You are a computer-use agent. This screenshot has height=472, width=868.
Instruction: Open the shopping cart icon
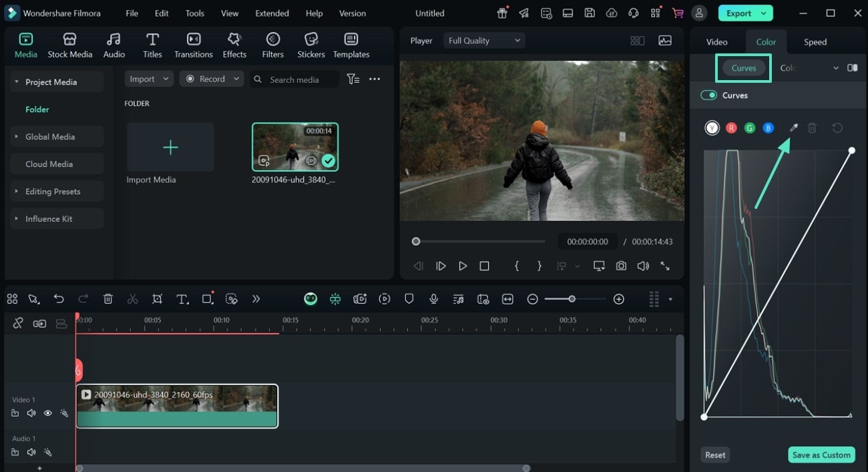coord(678,13)
